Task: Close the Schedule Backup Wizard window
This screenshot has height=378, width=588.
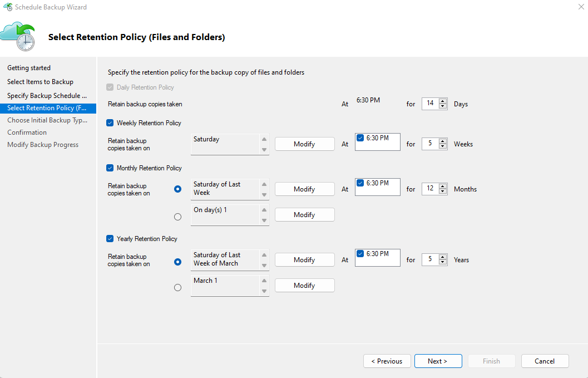Action: [x=581, y=7]
